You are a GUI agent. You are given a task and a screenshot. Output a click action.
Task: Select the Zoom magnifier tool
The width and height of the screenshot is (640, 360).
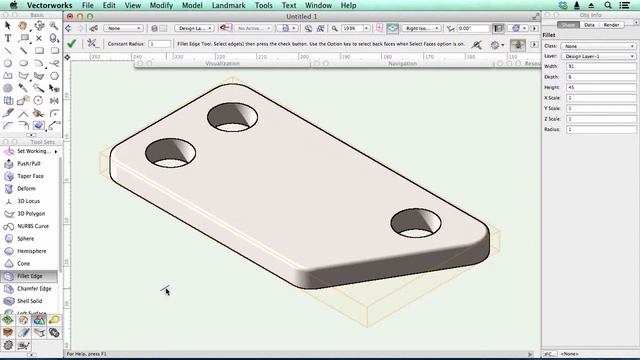click(54, 26)
